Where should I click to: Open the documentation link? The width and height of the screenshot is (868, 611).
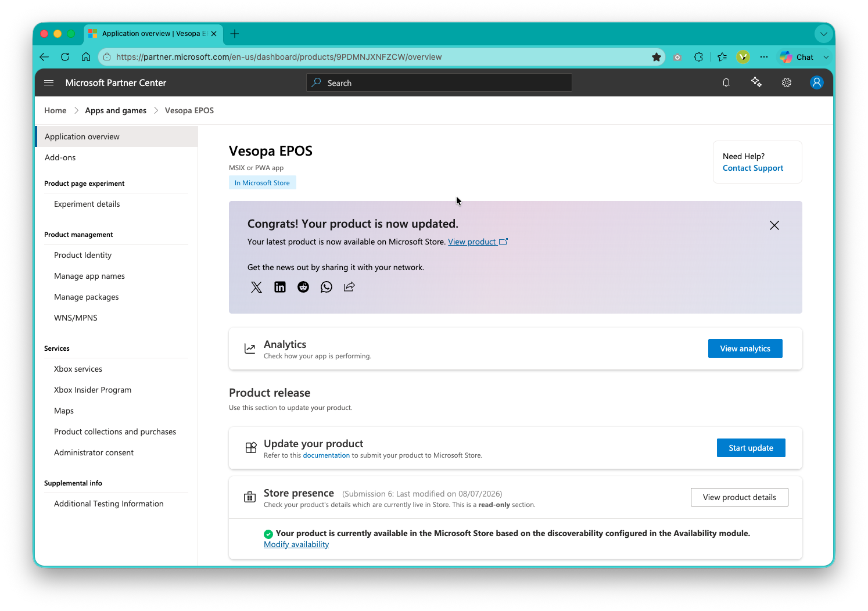click(x=327, y=455)
